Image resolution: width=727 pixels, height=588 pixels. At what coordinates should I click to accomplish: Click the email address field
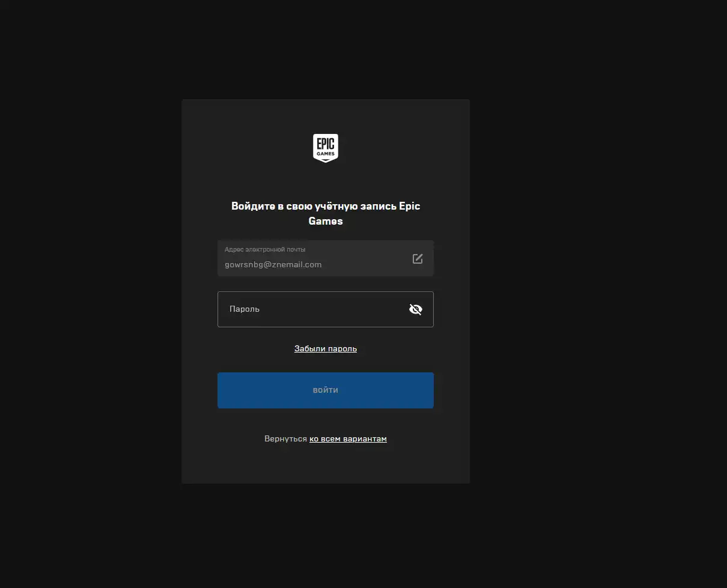312,258
